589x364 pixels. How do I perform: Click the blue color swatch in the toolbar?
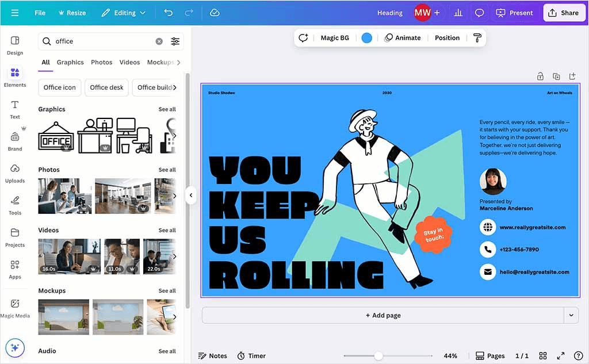coord(366,37)
